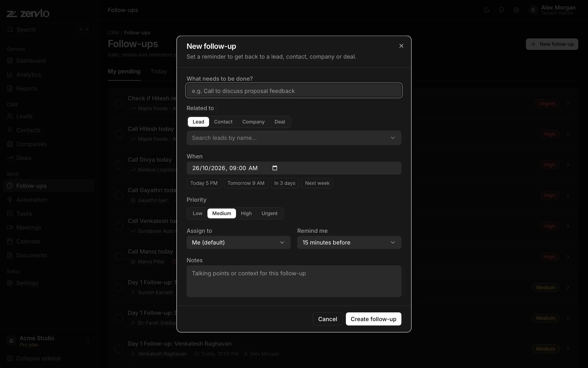Set priority to High

(x=246, y=213)
